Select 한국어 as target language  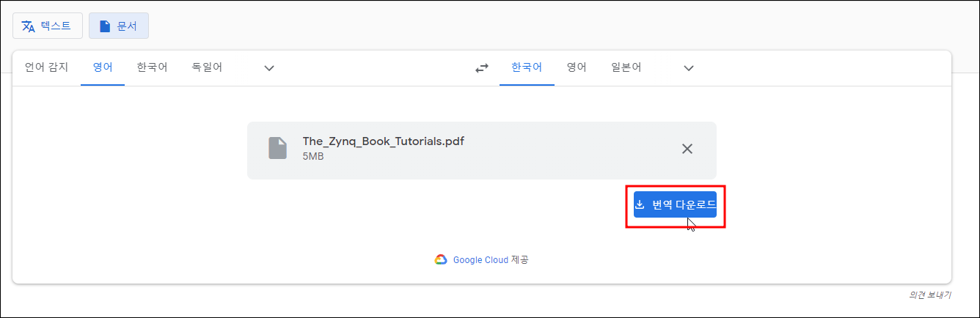[527, 67]
